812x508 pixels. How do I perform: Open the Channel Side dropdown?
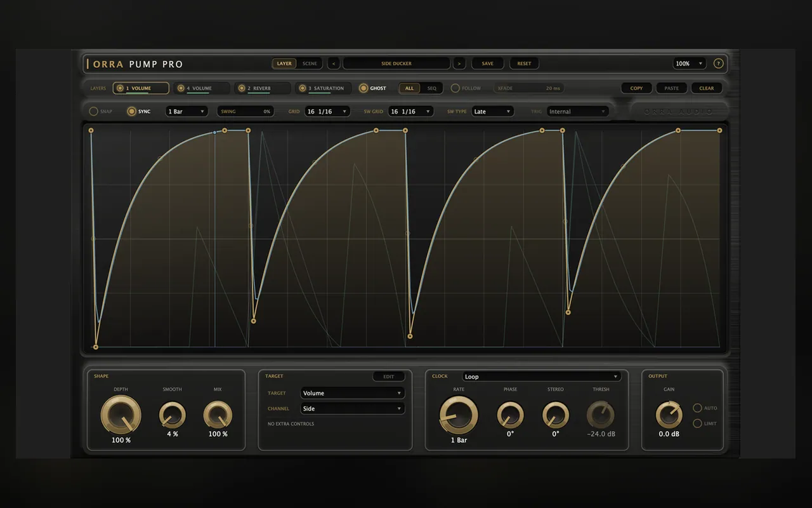[x=352, y=409]
